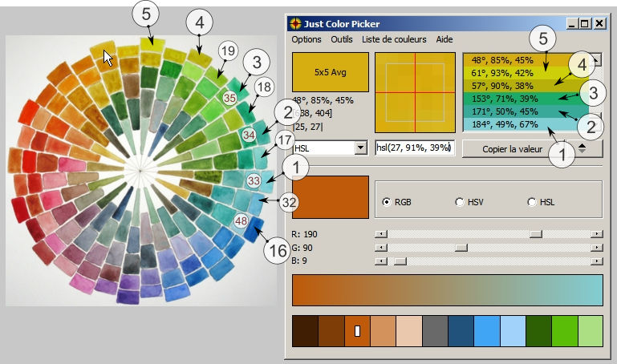Pick the dark navy blue palette swatch

click(461, 331)
